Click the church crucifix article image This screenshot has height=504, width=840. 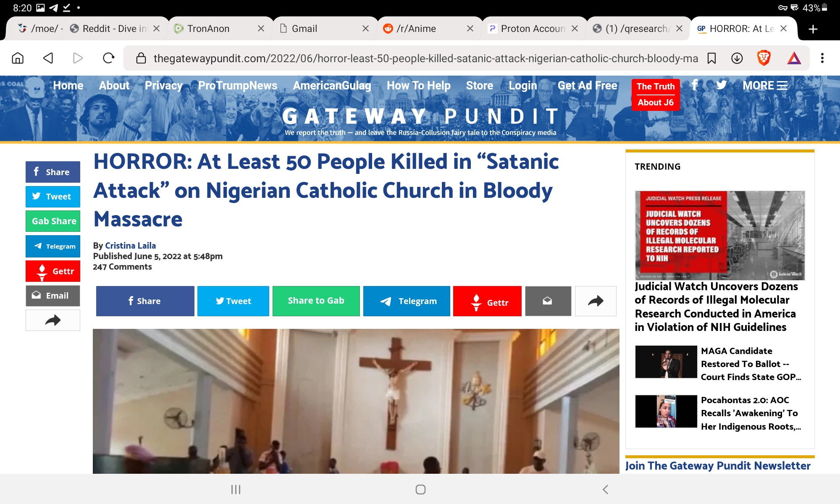pos(356,401)
